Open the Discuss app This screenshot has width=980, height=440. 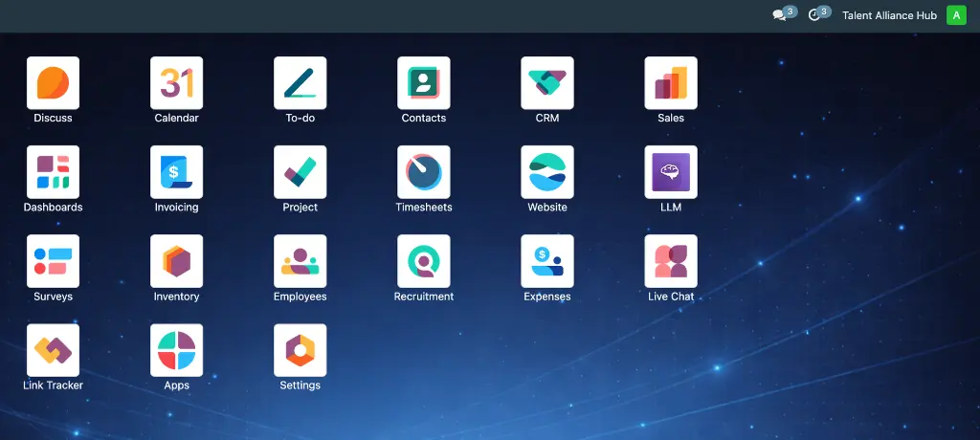[53, 83]
